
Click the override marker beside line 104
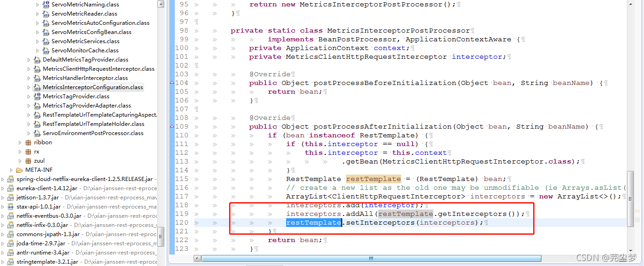[x=172, y=83]
